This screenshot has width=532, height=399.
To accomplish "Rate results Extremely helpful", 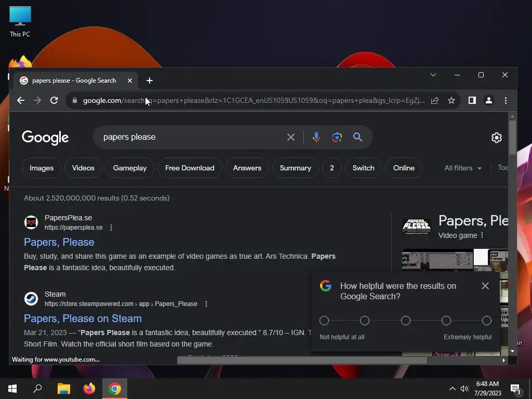I will [486, 321].
